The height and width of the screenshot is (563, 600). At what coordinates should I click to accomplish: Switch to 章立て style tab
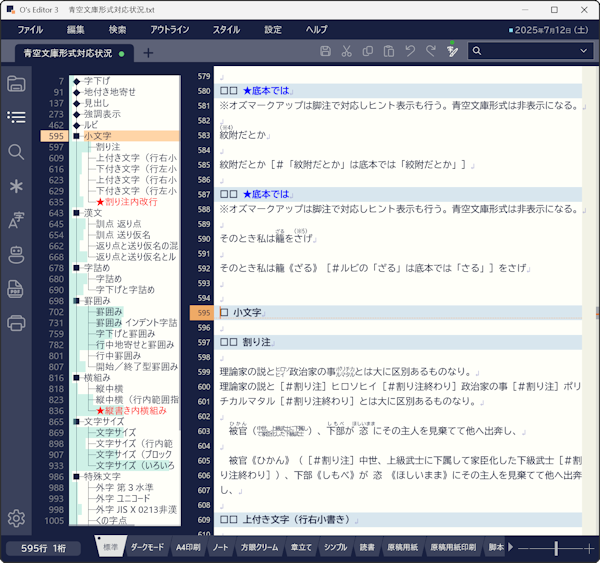(x=301, y=547)
